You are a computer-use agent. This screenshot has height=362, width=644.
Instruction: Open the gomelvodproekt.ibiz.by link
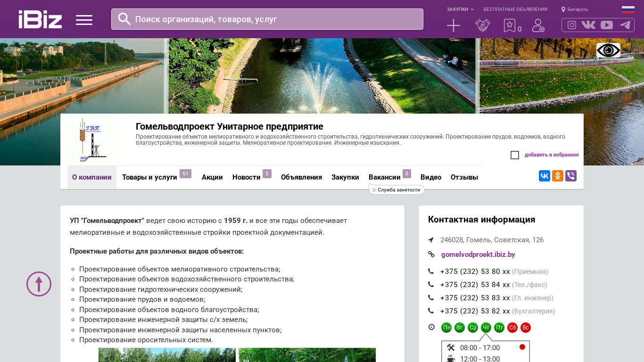tap(478, 255)
